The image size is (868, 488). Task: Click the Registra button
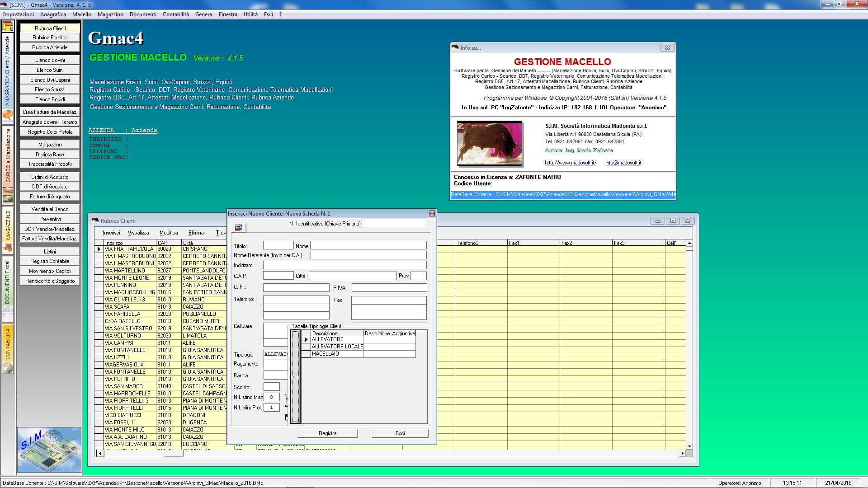coord(328,433)
